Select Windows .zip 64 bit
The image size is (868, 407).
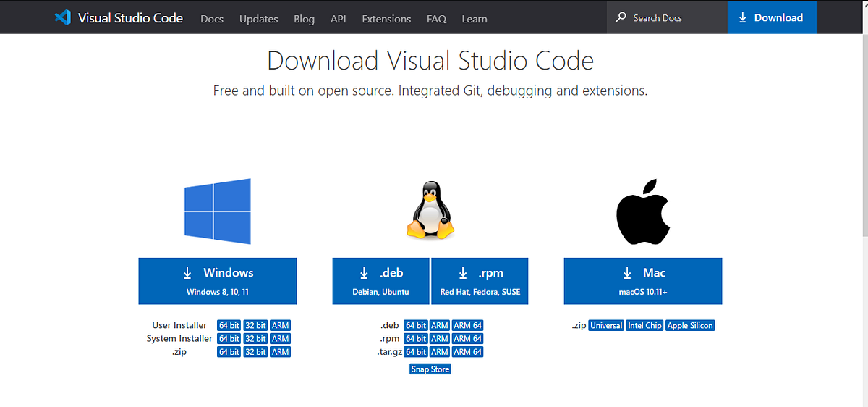(229, 352)
